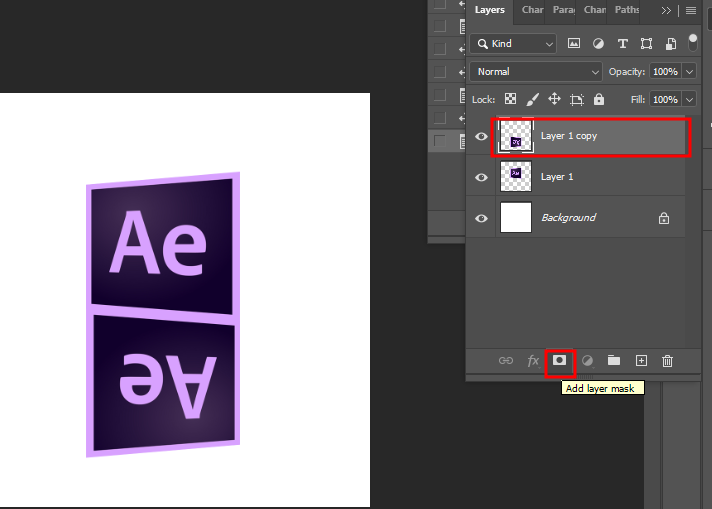Select the Layer 1 row name
The width and height of the screenshot is (712, 509).
coord(557,177)
